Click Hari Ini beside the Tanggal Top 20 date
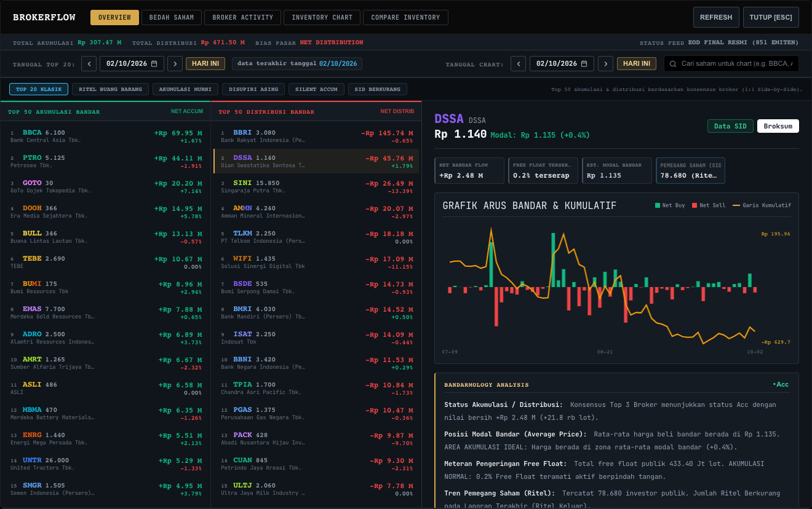Screen dimensions: 812x509 [x=205, y=63]
